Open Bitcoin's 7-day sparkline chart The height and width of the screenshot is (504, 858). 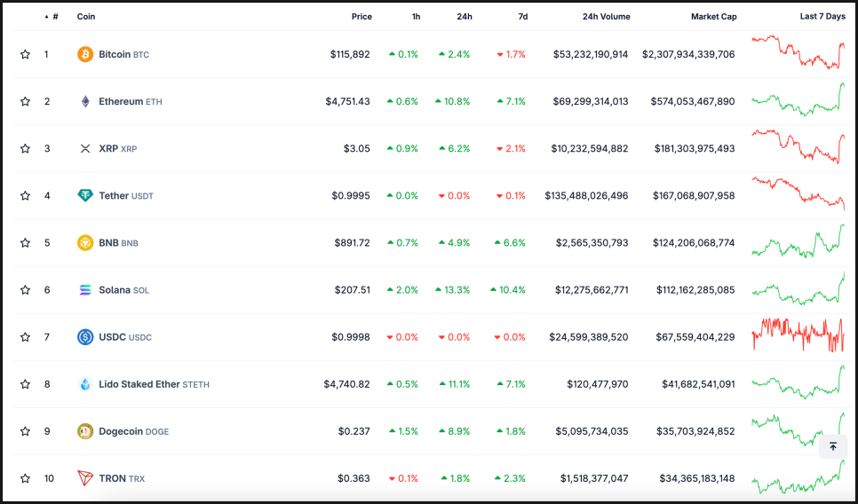click(x=798, y=52)
